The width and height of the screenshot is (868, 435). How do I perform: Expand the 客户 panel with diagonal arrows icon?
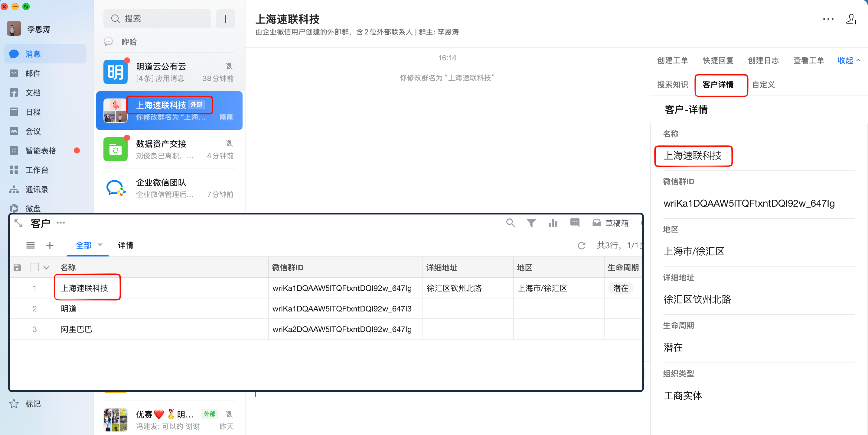pos(18,223)
